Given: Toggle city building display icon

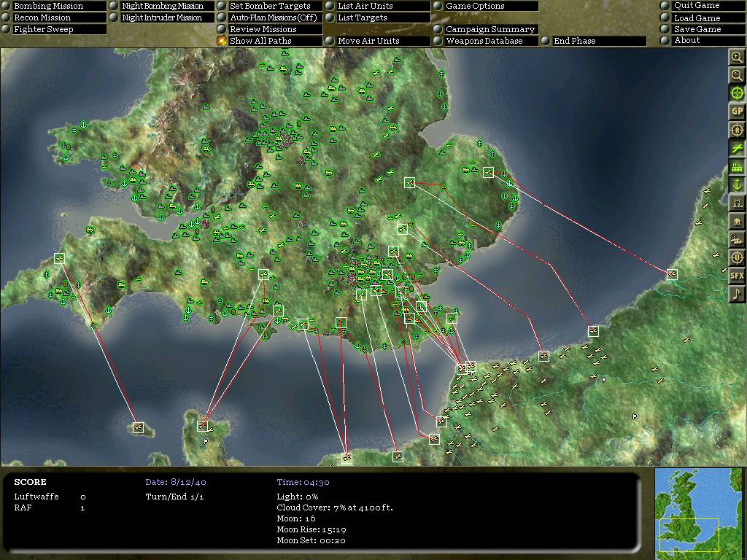Looking at the screenshot, I should [737, 221].
